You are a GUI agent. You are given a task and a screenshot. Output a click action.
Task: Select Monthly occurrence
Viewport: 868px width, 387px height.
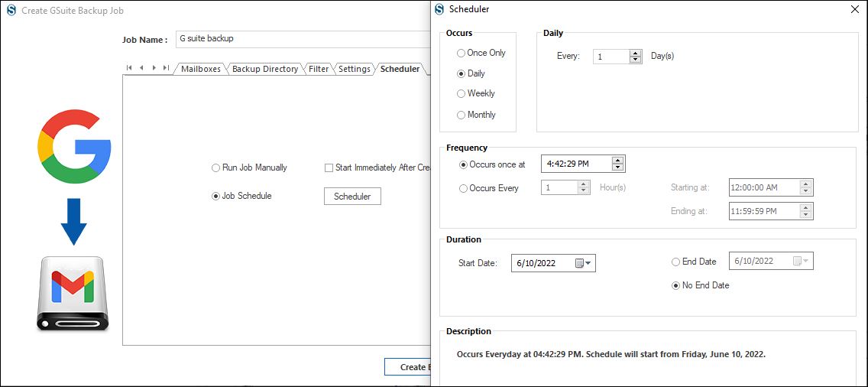pos(476,115)
